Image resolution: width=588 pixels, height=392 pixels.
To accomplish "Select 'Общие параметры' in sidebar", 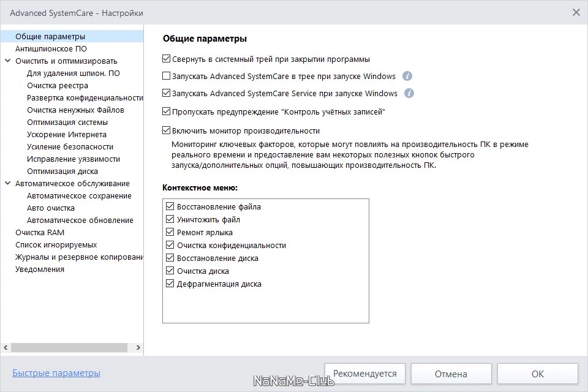I will click(x=50, y=36).
